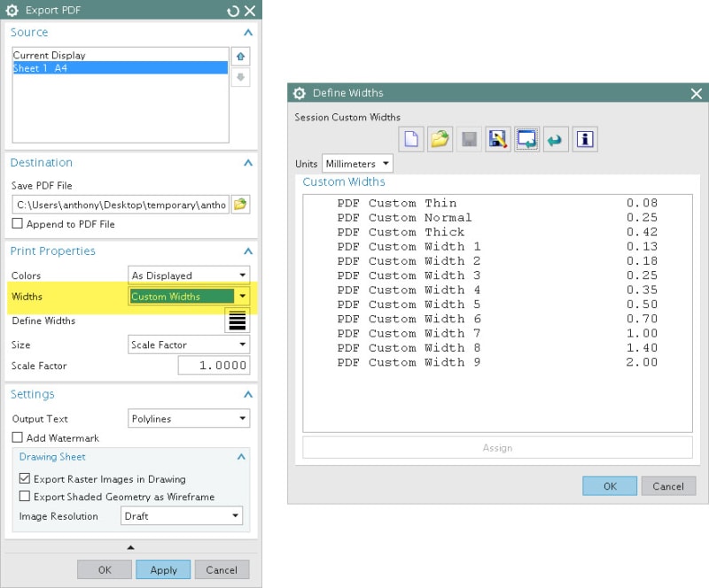Click OK in the Export PDF dialog
The width and height of the screenshot is (709, 588).
click(x=105, y=569)
